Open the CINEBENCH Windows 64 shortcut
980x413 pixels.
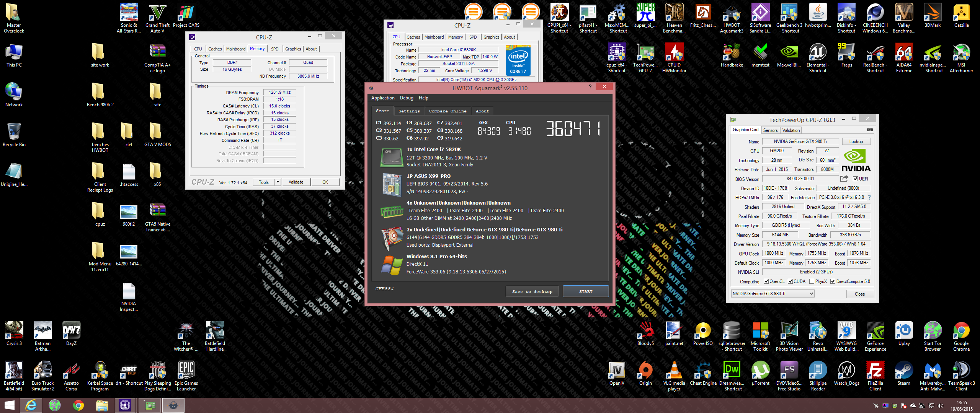875,18
